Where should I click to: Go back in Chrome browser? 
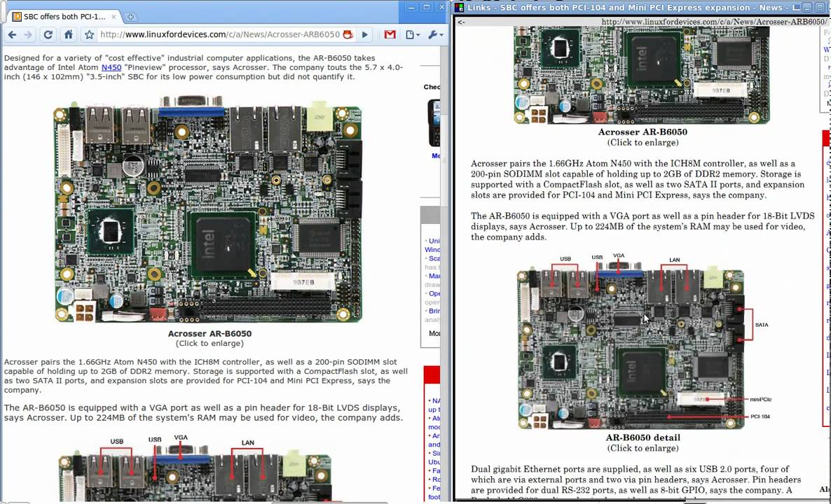(12, 35)
